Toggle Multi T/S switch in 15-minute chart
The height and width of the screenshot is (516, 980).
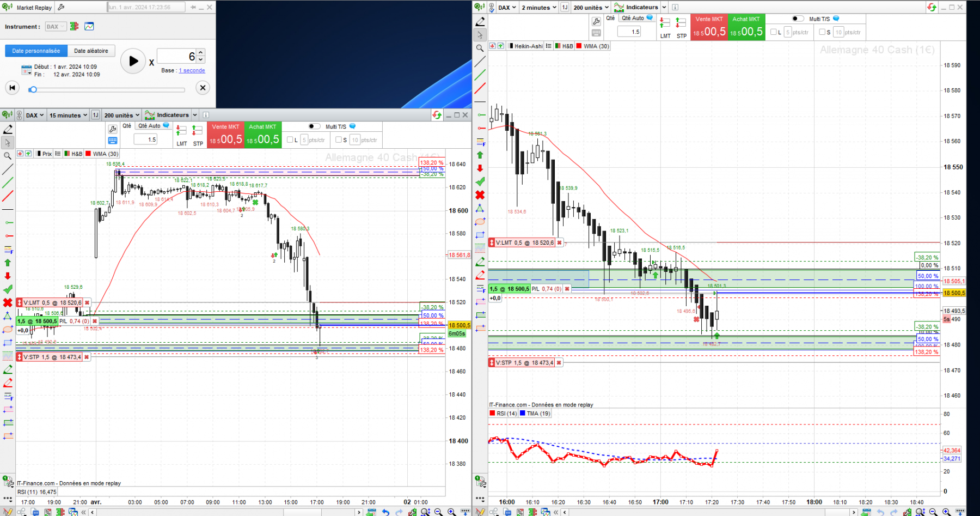[314, 126]
